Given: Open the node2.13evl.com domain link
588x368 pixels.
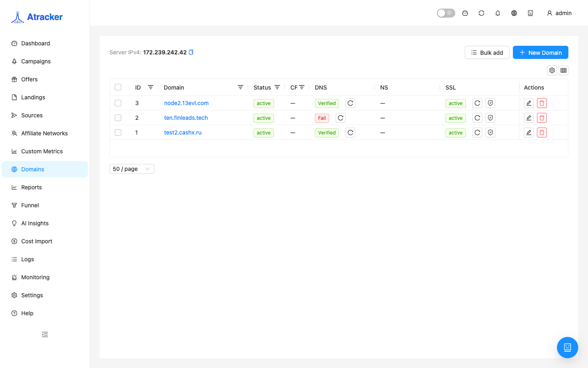Looking at the screenshot, I should pyautogui.click(x=186, y=103).
